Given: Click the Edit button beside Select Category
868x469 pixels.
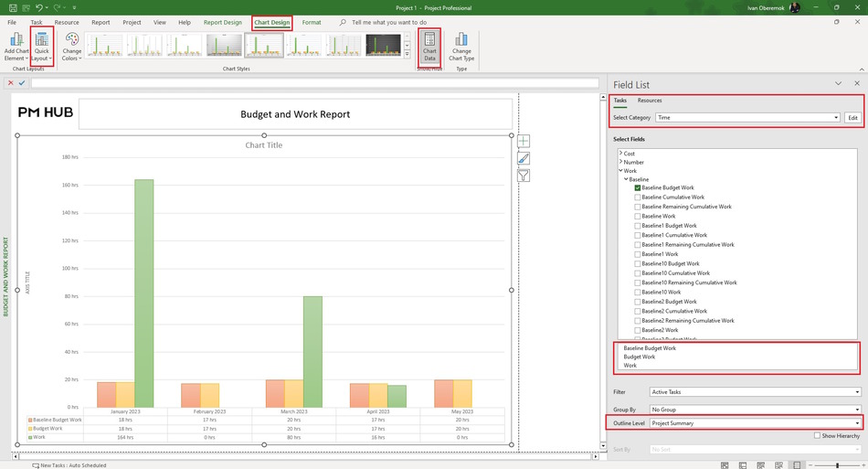Looking at the screenshot, I should [853, 117].
